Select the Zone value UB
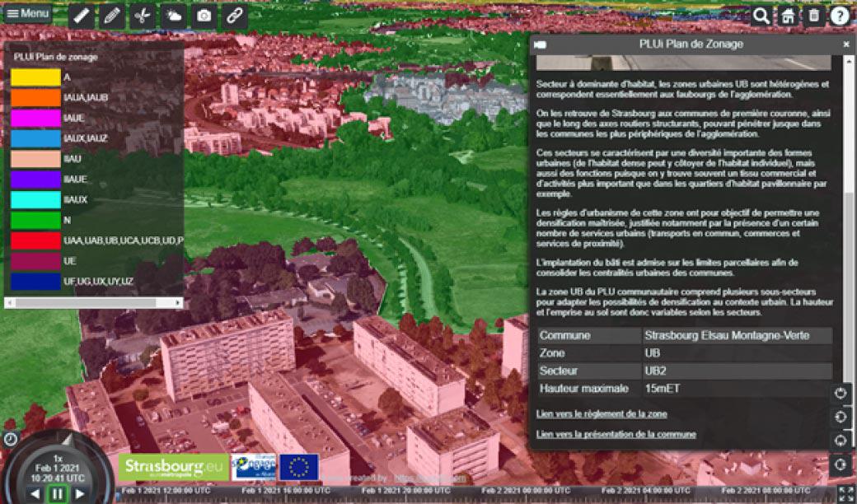Image resolution: width=857 pixels, height=504 pixels. [652, 353]
